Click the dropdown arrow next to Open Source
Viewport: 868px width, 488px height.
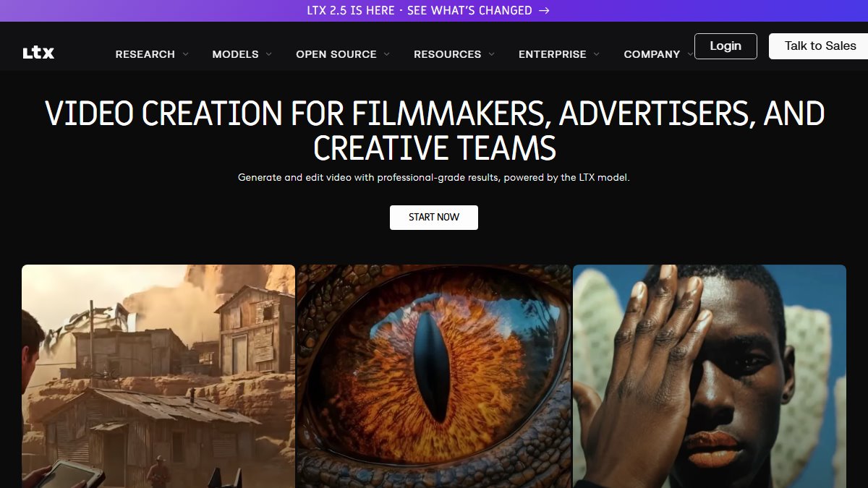pos(387,54)
